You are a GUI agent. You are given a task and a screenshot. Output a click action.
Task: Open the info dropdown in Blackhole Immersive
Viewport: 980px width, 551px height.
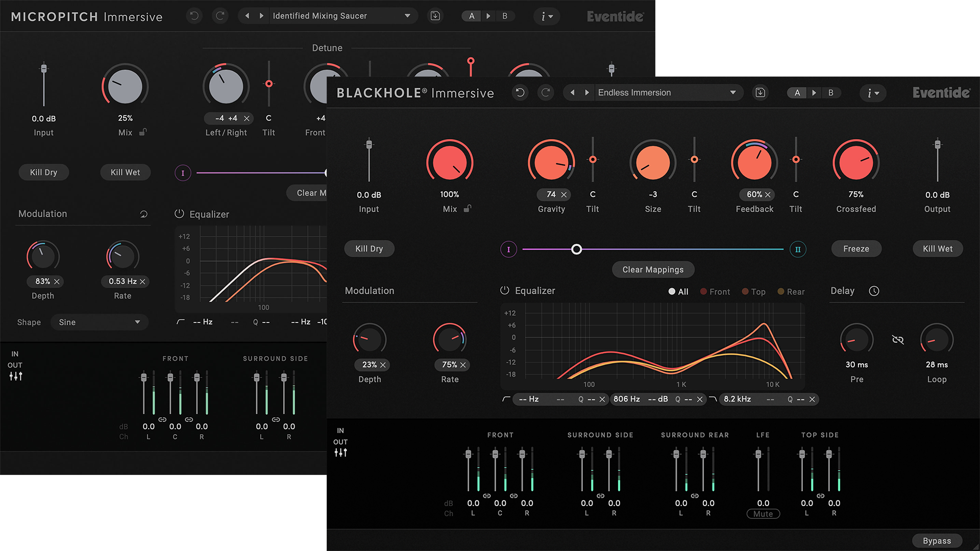point(873,93)
